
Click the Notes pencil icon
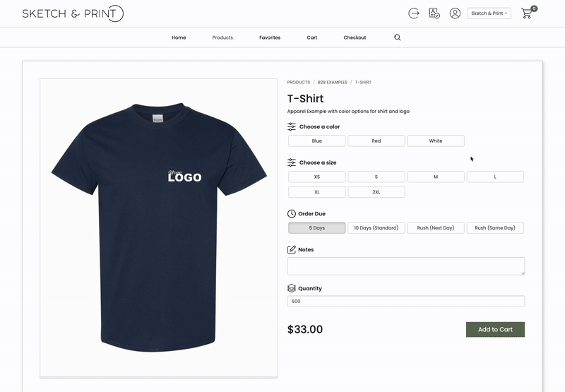click(x=292, y=249)
